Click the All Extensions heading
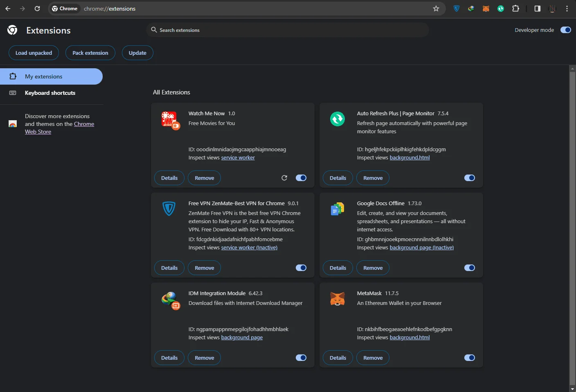576x392 pixels. 171,92
